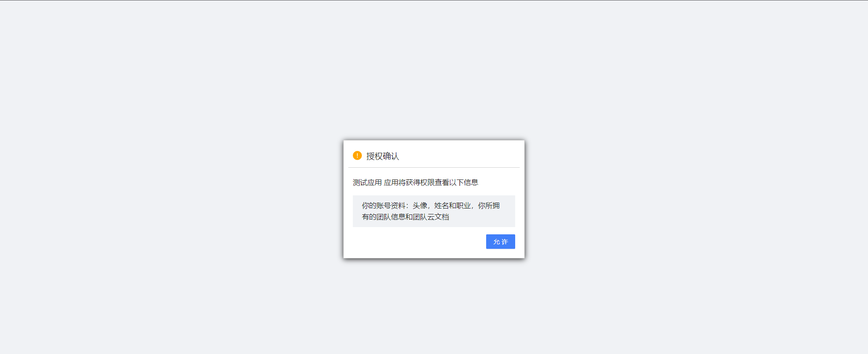Click 姓名和职业 in the permission details
Image resolution: width=868 pixels, height=354 pixels.
452,205
